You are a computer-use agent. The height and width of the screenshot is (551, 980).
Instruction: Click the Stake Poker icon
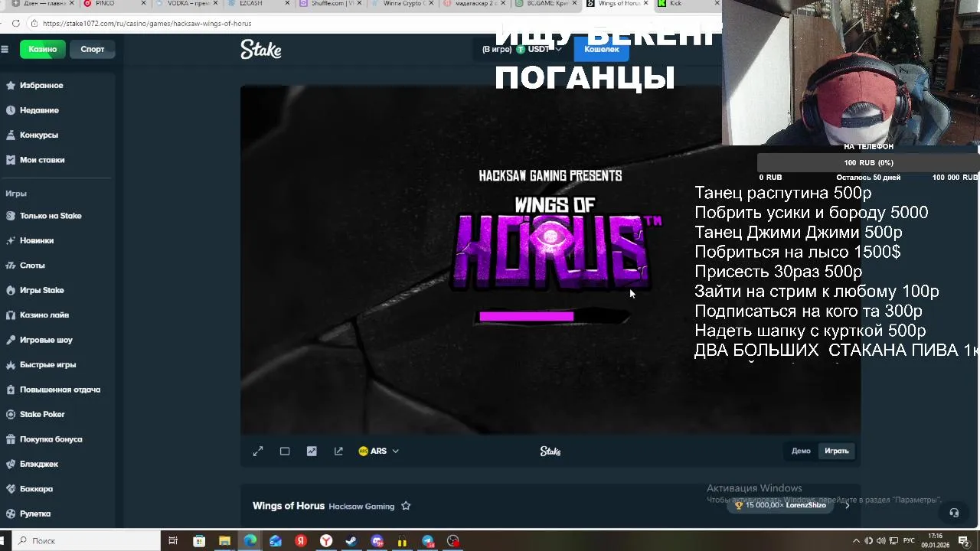pyautogui.click(x=11, y=414)
